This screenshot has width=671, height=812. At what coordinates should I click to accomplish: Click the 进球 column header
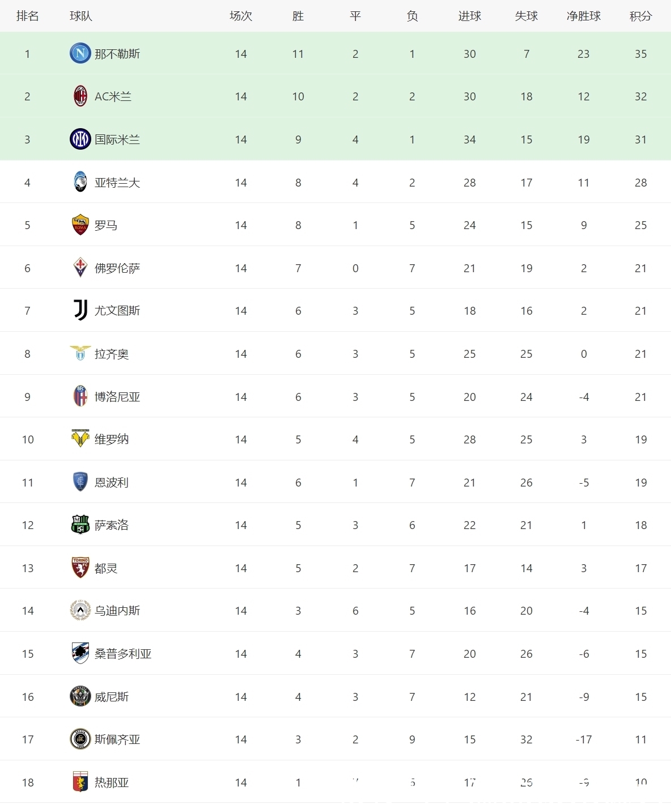469,16
